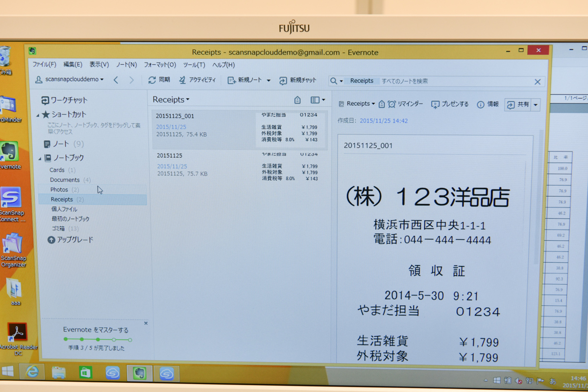Show note 情報 info
This screenshot has width=588, height=392.
(488, 104)
